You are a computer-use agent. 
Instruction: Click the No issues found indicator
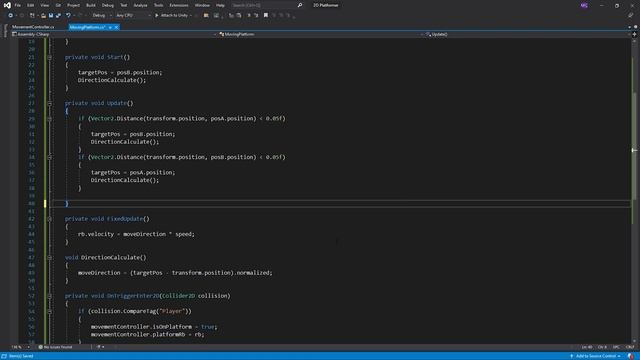pos(56,347)
